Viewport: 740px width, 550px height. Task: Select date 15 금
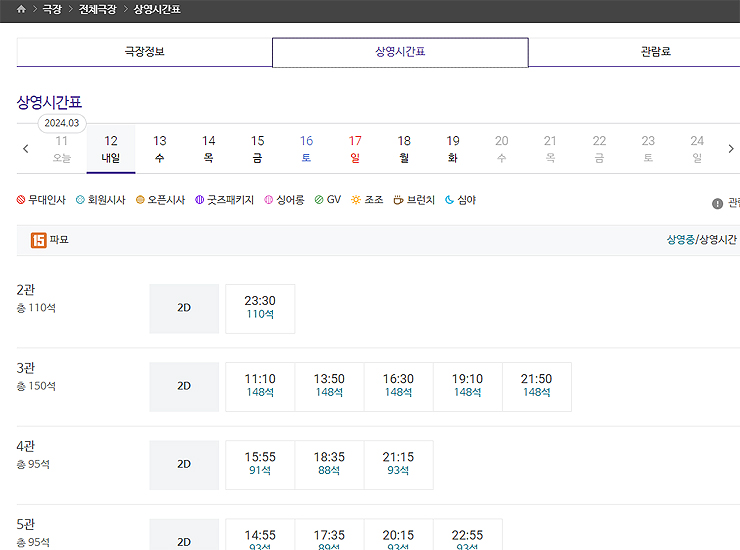click(257, 149)
